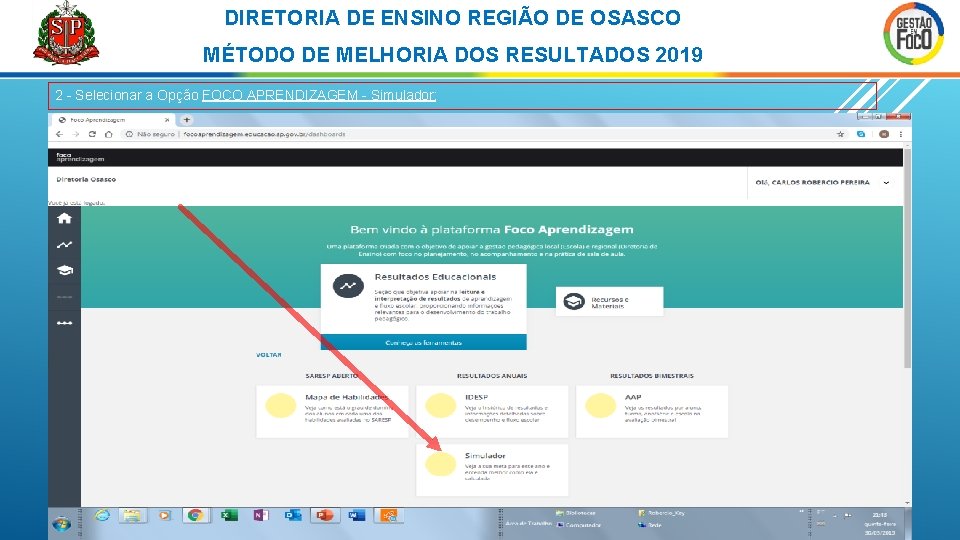The width and height of the screenshot is (960, 540).
Task: Click the RESULTADOS BIMESTRAIS heading
Action: (x=651, y=376)
